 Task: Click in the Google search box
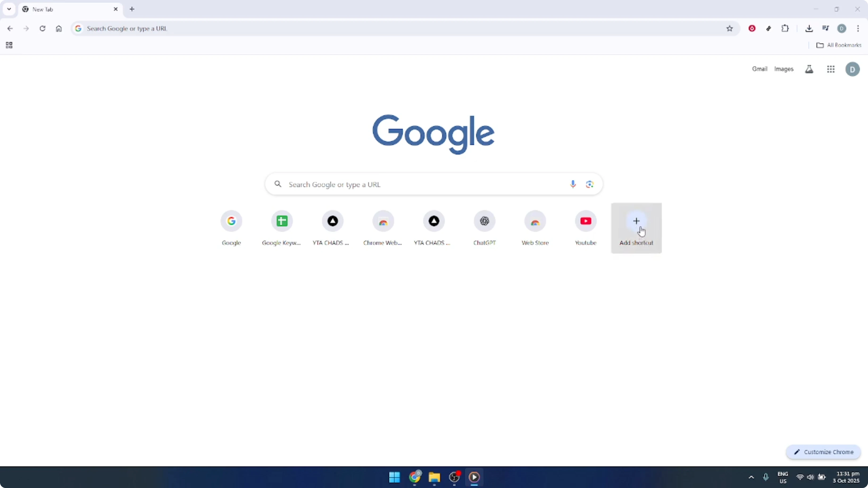pos(434,184)
